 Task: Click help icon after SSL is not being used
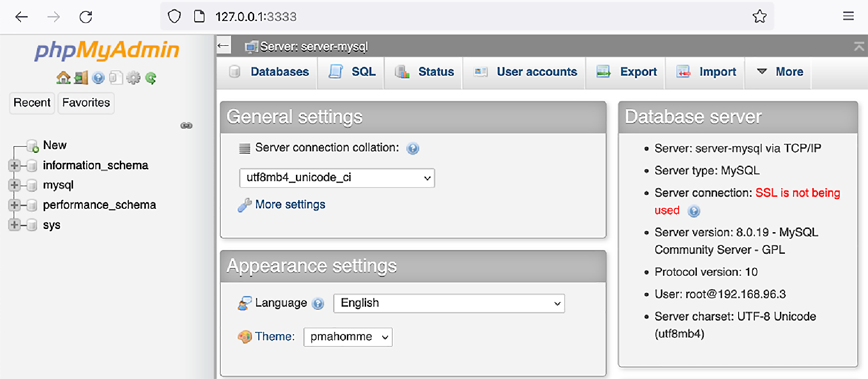coord(694,211)
